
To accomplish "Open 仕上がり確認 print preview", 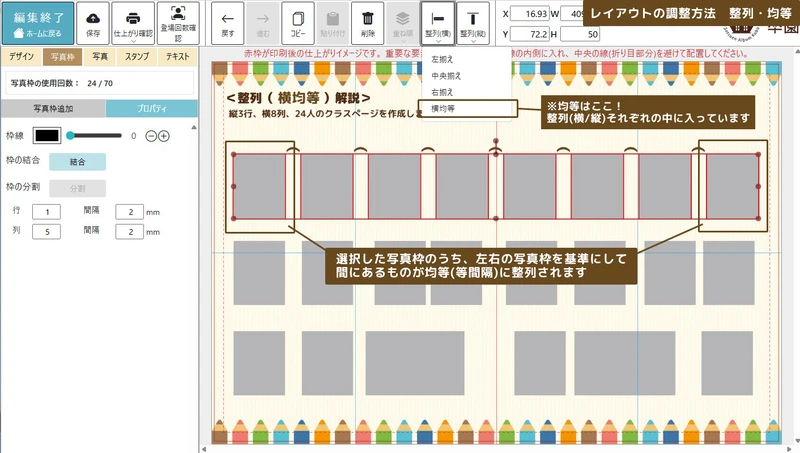I will (133, 23).
